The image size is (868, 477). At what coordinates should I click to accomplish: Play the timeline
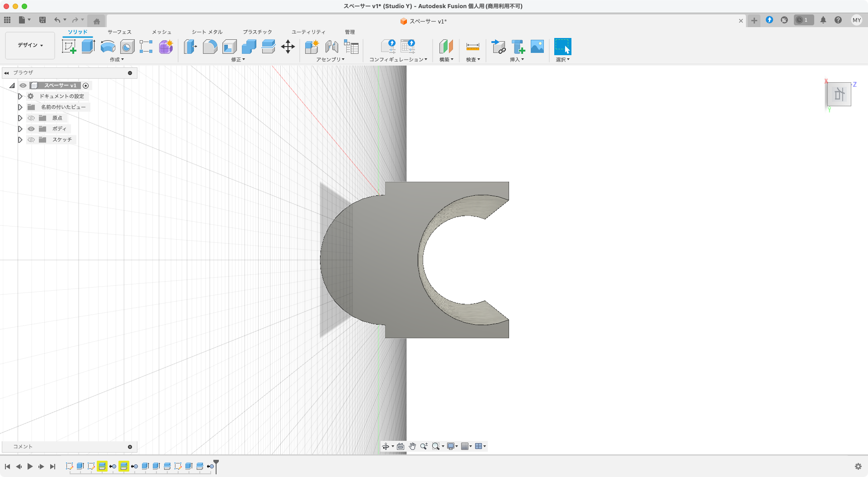30,467
